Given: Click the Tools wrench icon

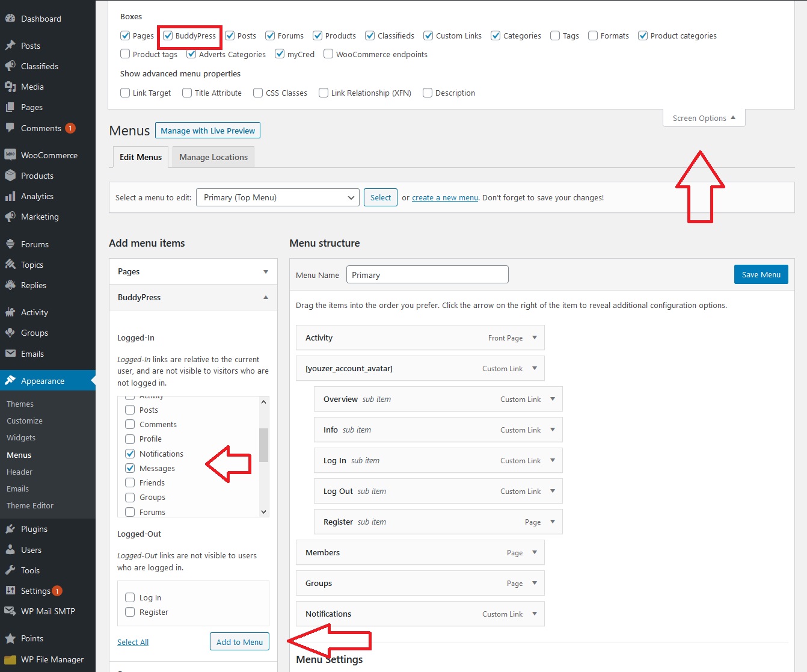Looking at the screenshot, I should 10,570.
